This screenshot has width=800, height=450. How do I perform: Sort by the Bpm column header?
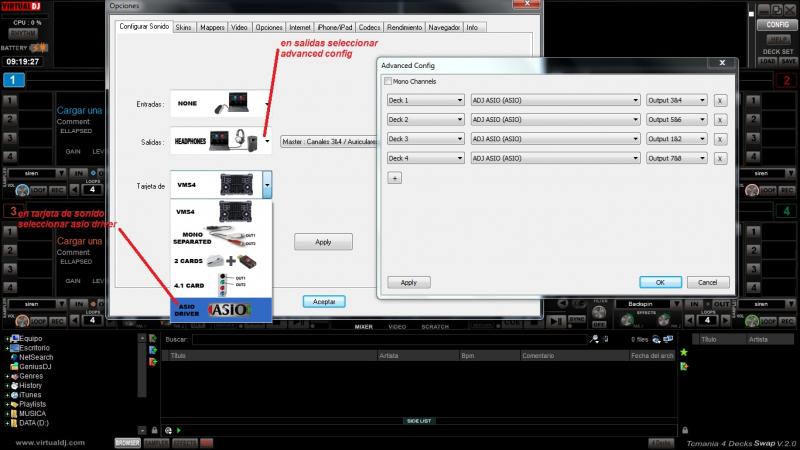point(489,356)
